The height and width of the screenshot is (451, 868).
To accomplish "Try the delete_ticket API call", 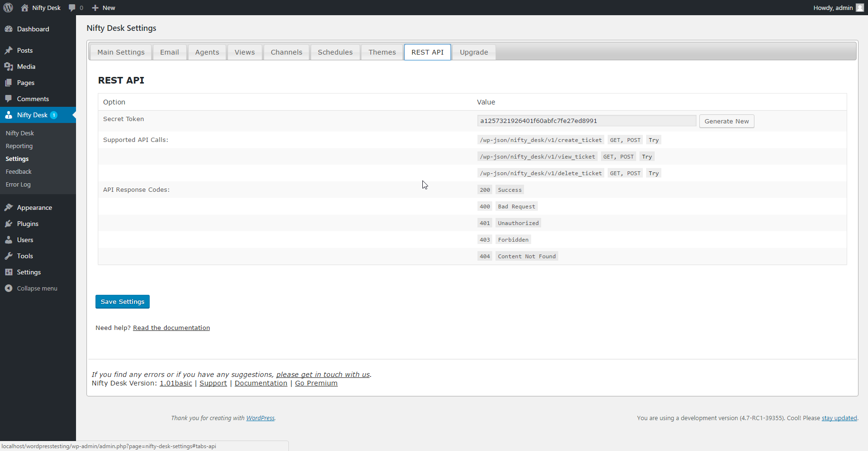I will (654, 173).
